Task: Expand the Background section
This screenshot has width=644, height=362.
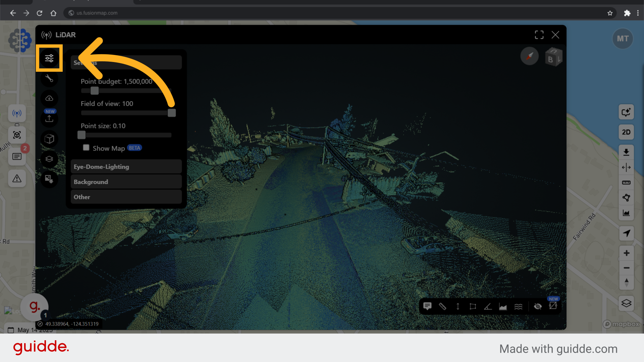Action: [126, 182]
